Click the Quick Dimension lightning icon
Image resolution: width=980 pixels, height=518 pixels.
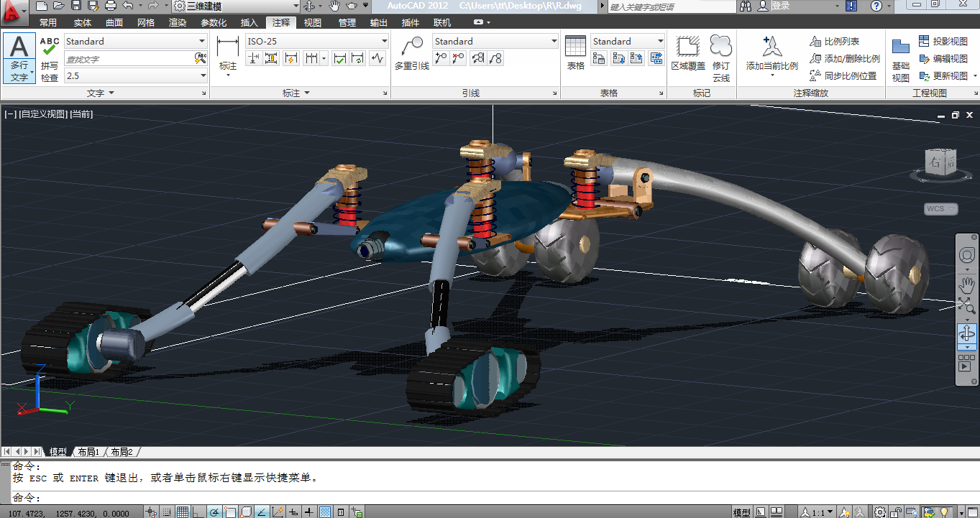pos(291,58)
